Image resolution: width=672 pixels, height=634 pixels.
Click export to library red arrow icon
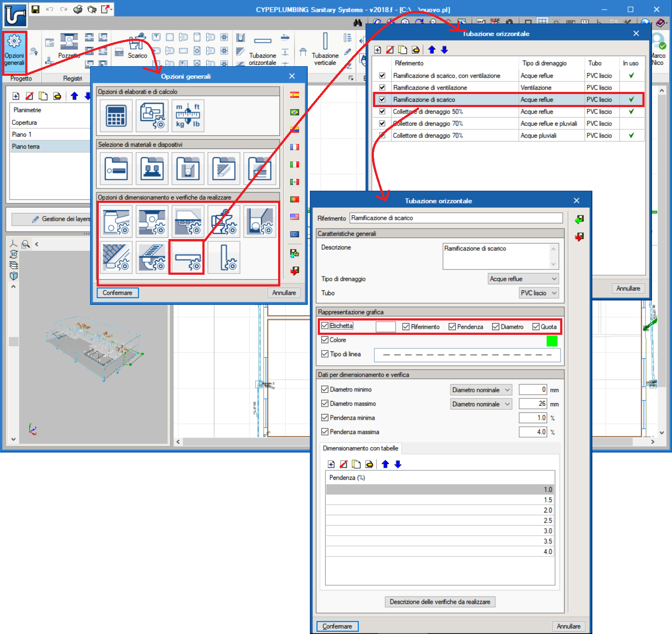[579, 236]
